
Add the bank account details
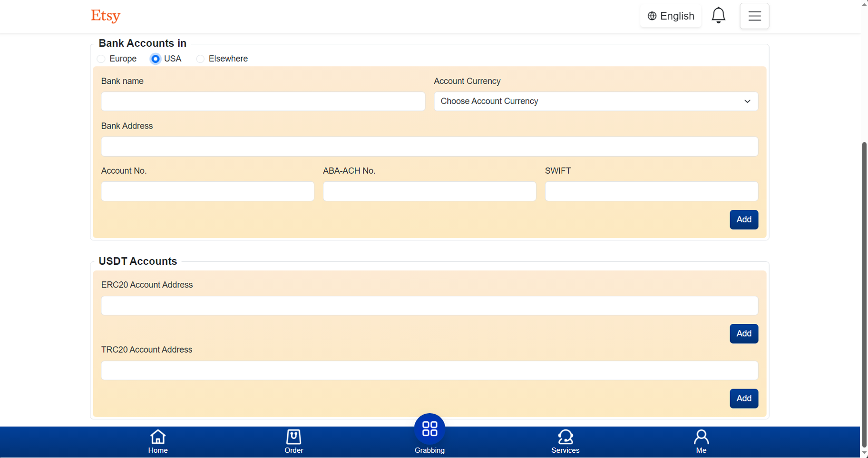click(744, 219)
